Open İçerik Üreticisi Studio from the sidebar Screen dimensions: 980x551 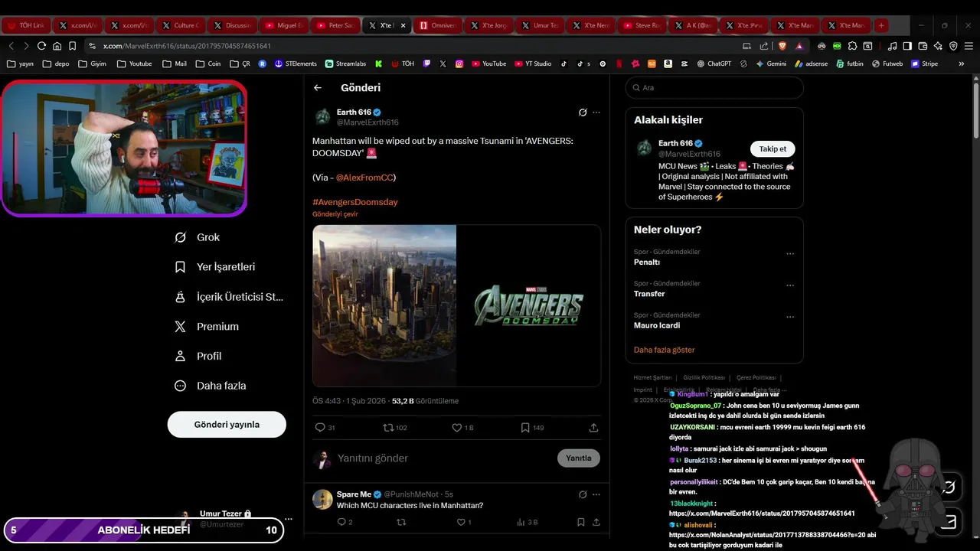229,297
